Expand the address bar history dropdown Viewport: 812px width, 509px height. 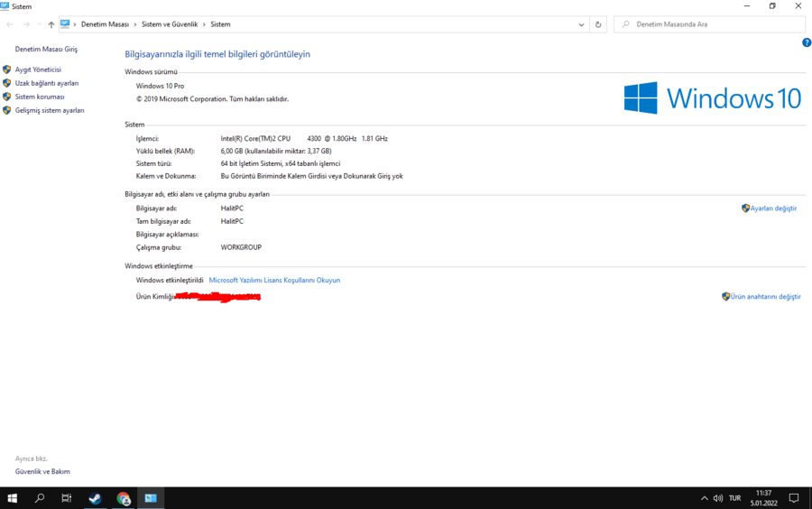tap(581, 24)
